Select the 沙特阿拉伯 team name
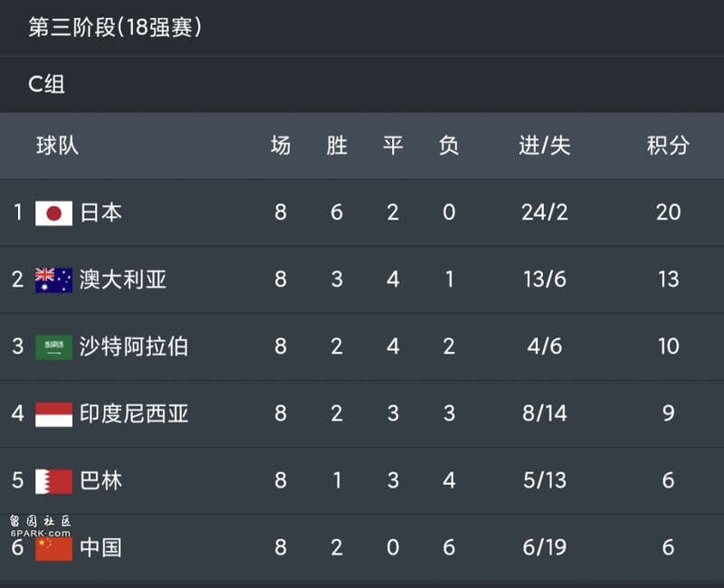This screenshot has height=588, width=724. [134, 346]
